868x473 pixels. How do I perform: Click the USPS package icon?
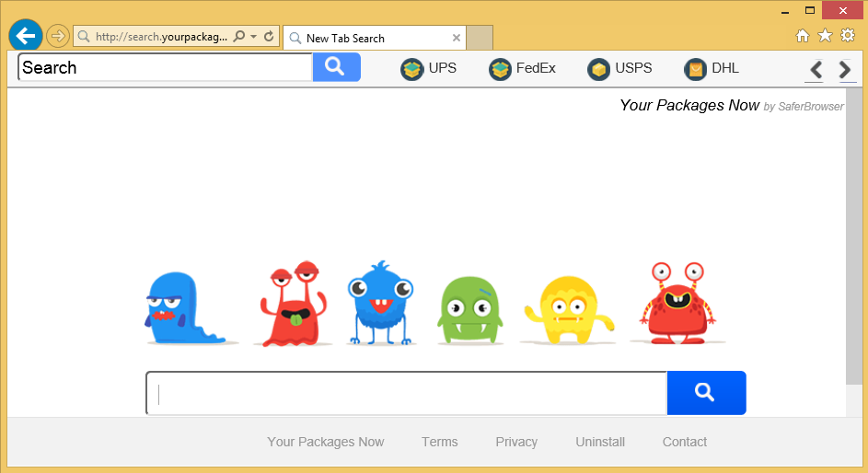point(598,69)
